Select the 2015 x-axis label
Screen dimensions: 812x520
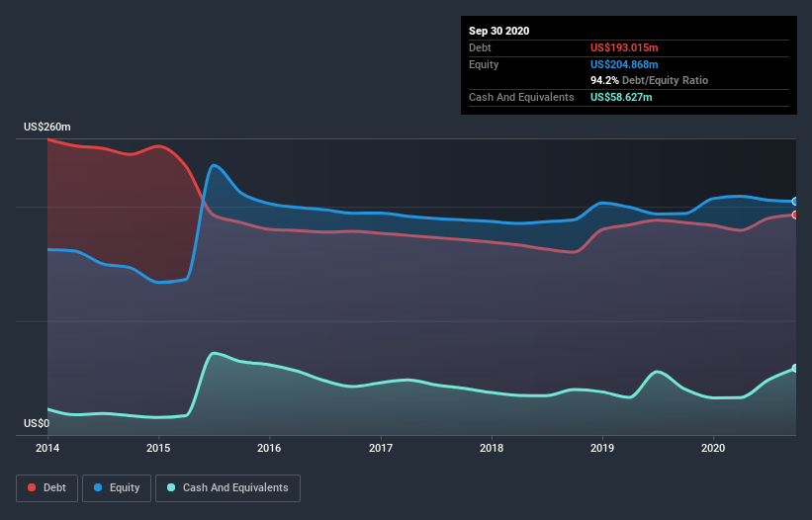pos(158,448)
